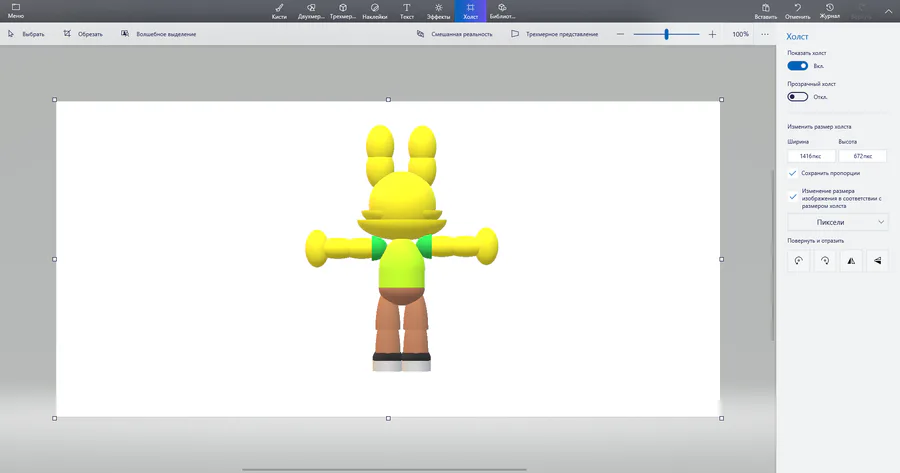Rotate canvas right (clockwise)

coord(825,261)
